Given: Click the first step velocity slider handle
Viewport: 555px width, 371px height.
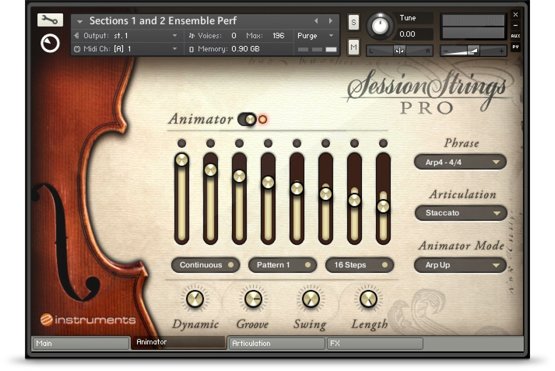Looking at the screenshot, I should tap(182, 160).
